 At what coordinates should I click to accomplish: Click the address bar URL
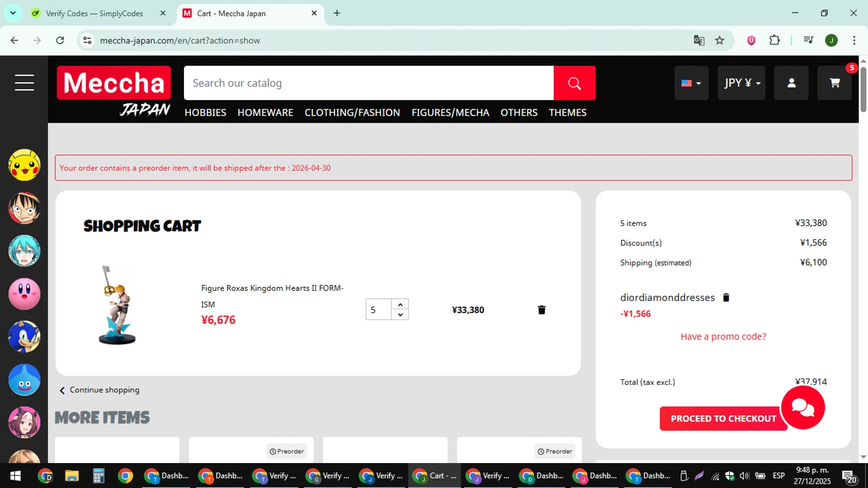click(x=180, y=41)
